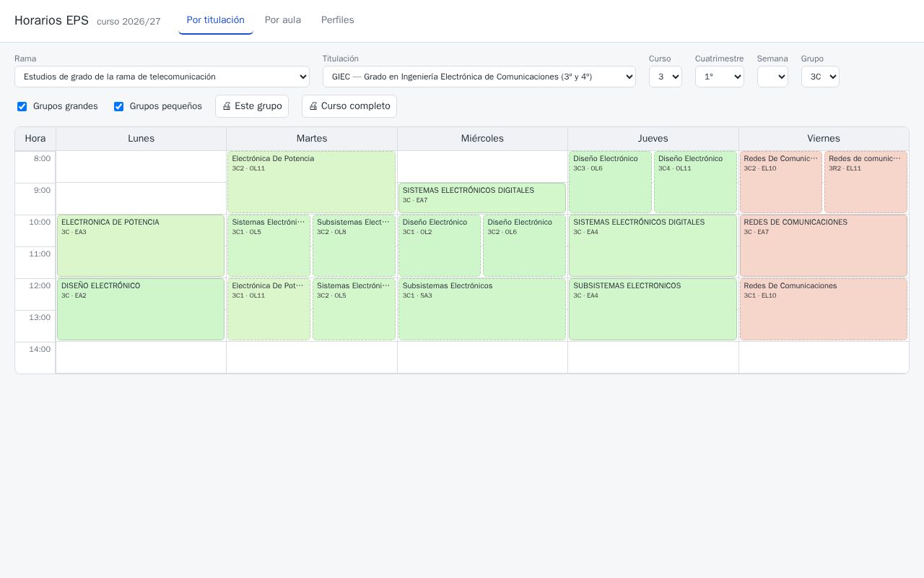Select Thursday SISTEMAS ELECTRÓNICOS DIGITALES 3C · EA4

point(653,246)
